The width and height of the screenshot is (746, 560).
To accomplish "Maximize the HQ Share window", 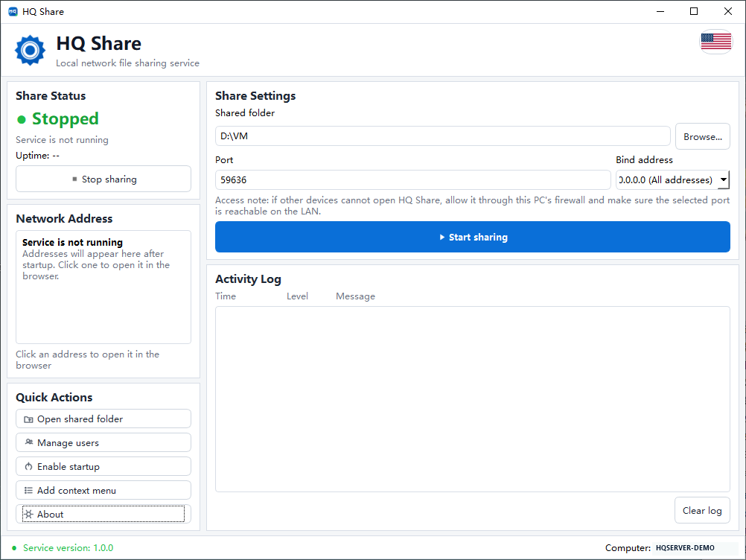I will [x=694, y=11].
